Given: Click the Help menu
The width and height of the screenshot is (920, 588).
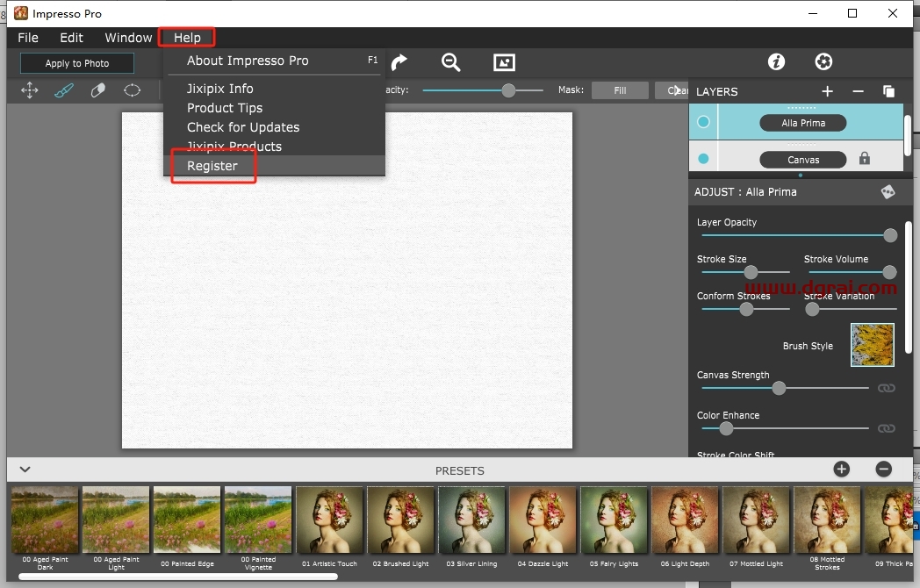Looking at the screenshot, I should pyautogui.click(x=187, y=38).
